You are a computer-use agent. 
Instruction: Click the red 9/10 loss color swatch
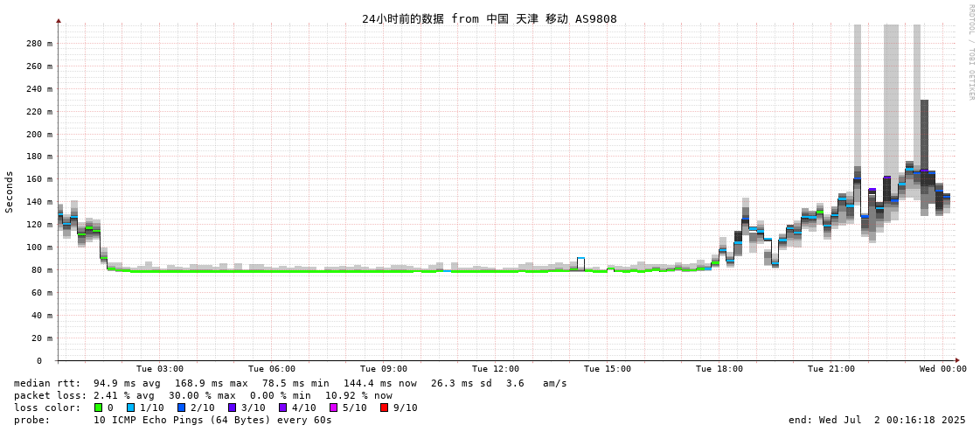(384, 408)
